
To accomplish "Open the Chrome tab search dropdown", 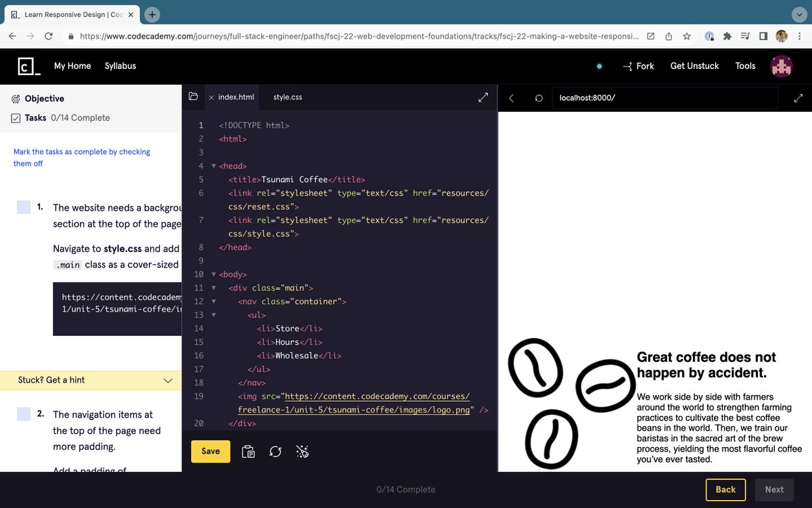I will pyautogui.click(x=798, y=14).
